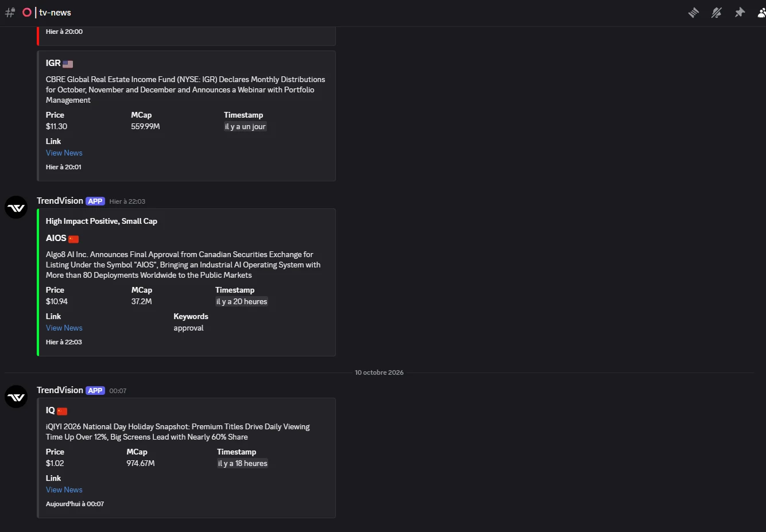Open TrendVision username on 22:03 message
Viewport: 766px width, 532px height.
pyautogui.click(x=60, y=201)
